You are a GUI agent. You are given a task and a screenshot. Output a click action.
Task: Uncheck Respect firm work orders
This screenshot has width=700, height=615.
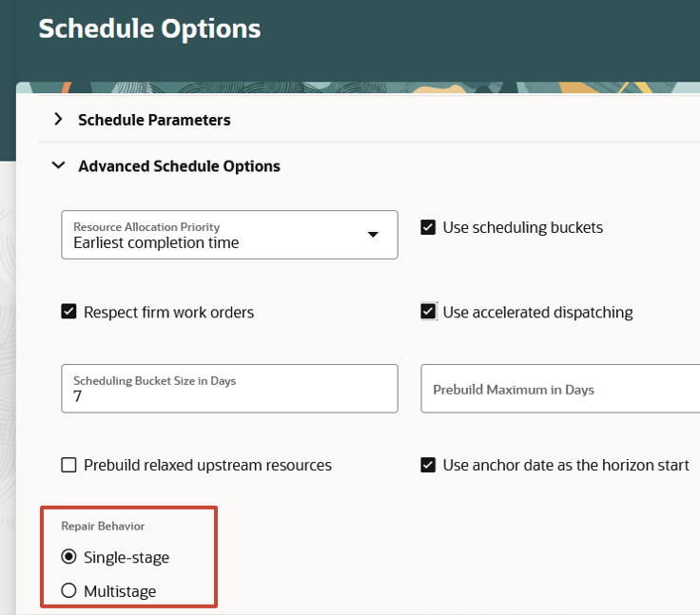(68, 312)
